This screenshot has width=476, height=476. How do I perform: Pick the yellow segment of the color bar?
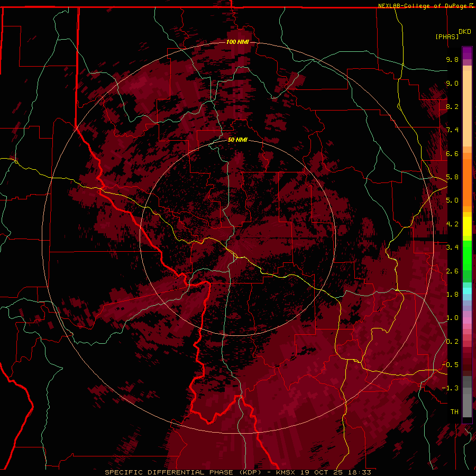point(467,226)
